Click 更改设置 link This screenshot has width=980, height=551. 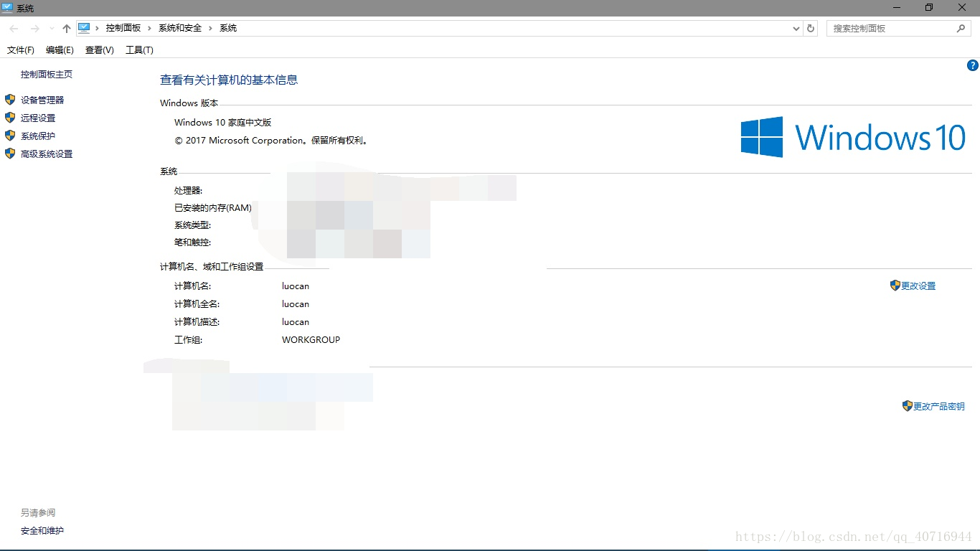(x=918, y=286)
